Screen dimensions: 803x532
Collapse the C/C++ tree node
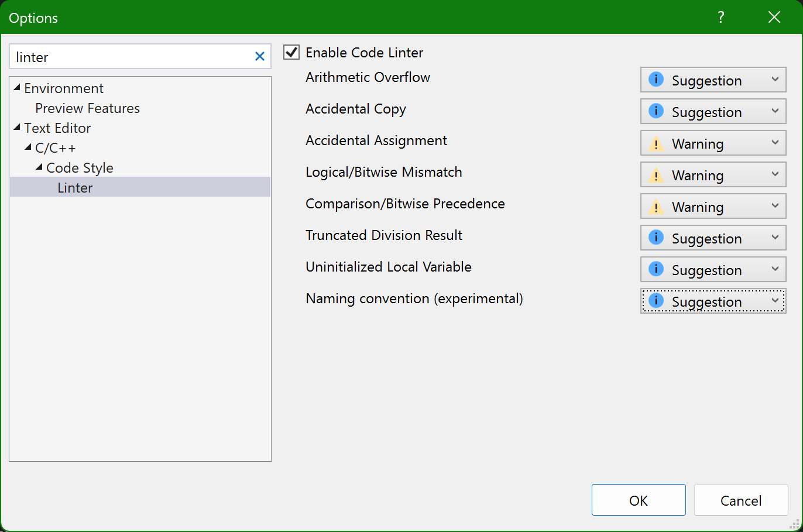click(x=28, y=147)
